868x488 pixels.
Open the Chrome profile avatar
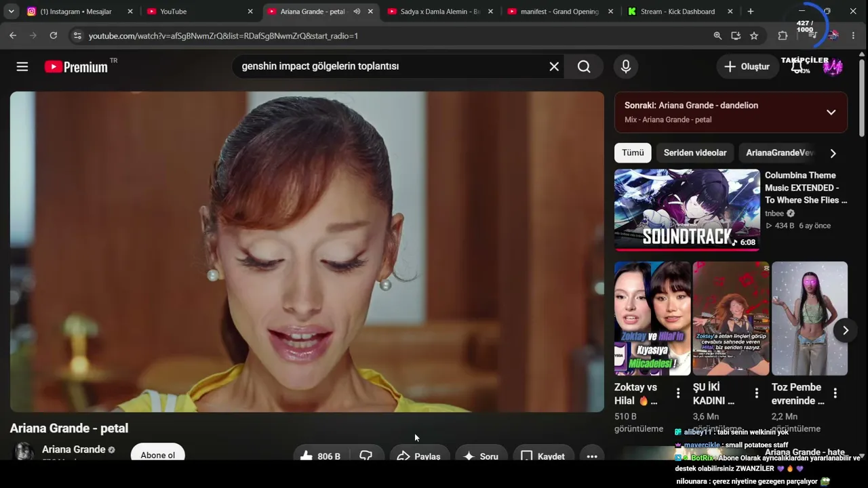833,35
